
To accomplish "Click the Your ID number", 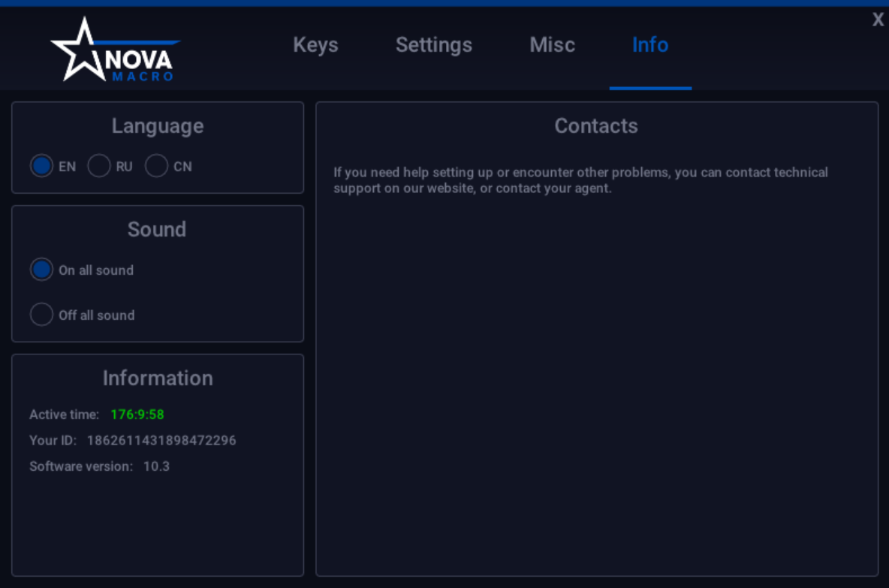I will pyautogui.click(x=161, y=440).
